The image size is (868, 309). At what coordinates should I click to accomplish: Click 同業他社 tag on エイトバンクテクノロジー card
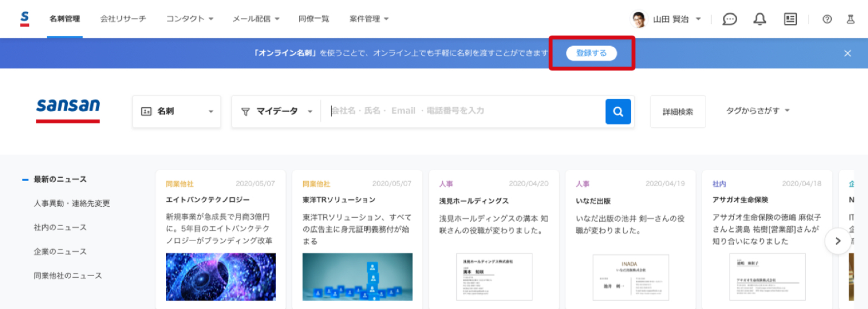pos(179,183)
